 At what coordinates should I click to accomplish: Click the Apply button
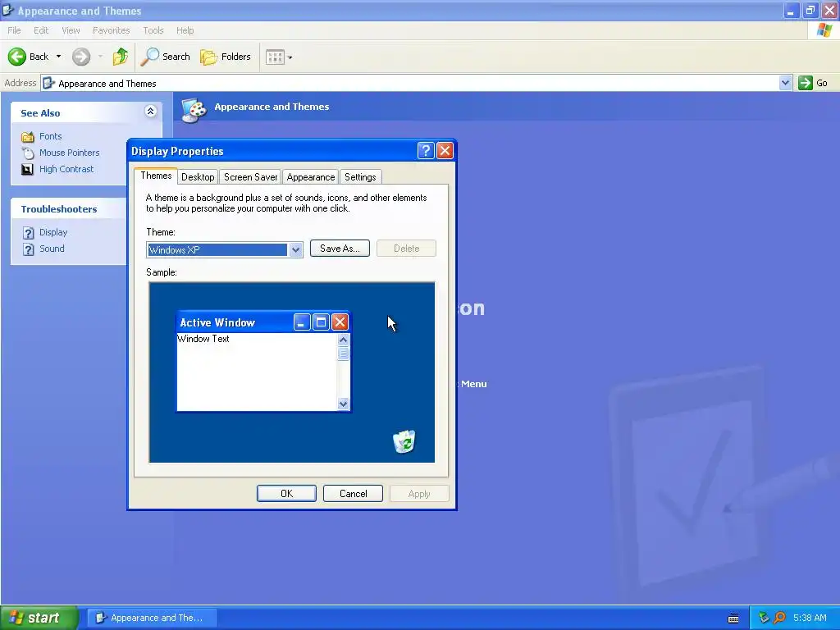[x=419, y=493]
